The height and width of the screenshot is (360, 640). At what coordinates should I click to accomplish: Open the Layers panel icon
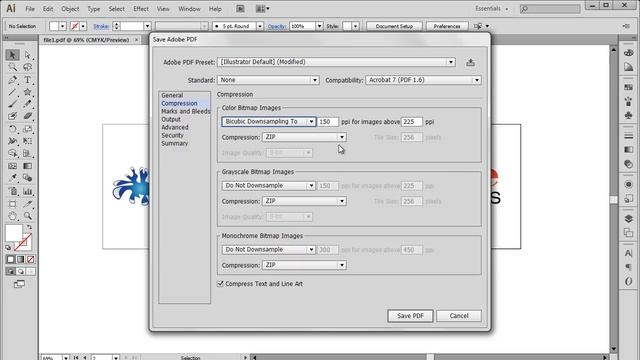point(629,218)
